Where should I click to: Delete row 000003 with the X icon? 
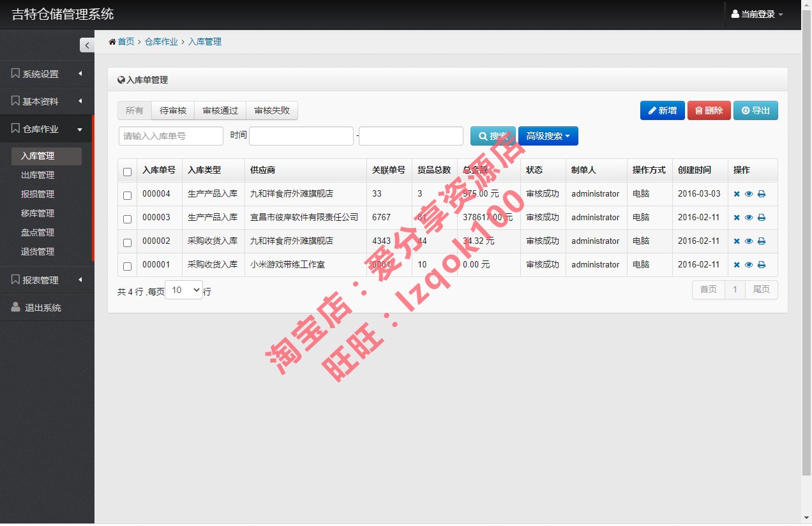click(737, 218)
